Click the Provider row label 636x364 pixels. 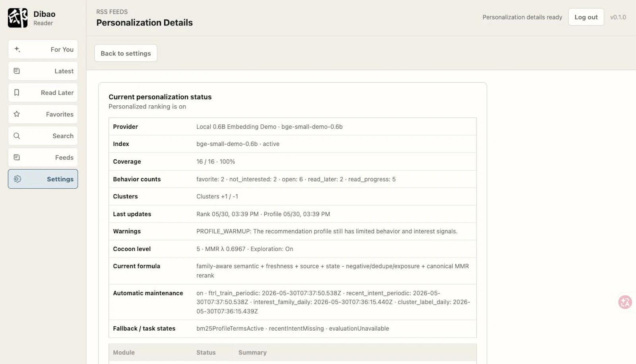coord(125,127)
